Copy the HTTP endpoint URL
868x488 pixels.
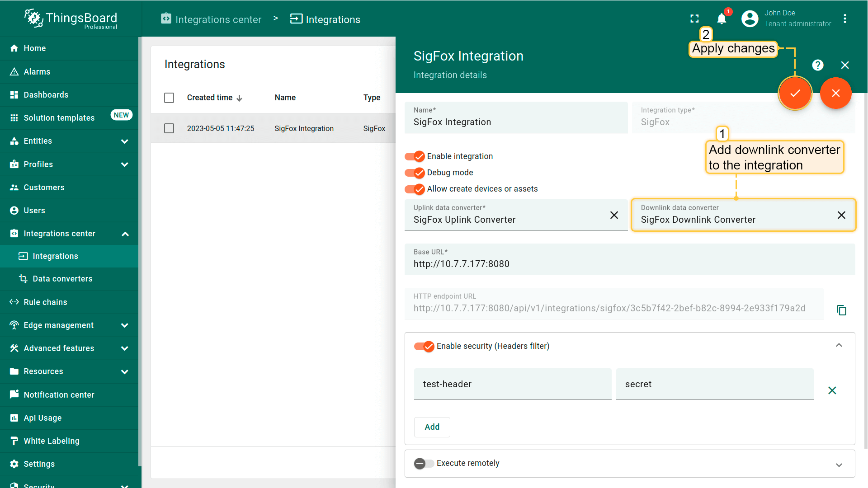(841, 310)
